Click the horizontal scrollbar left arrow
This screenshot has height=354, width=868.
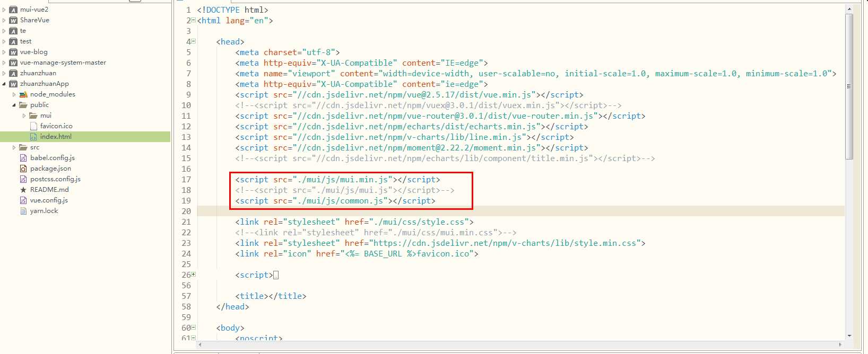point(200,344)
